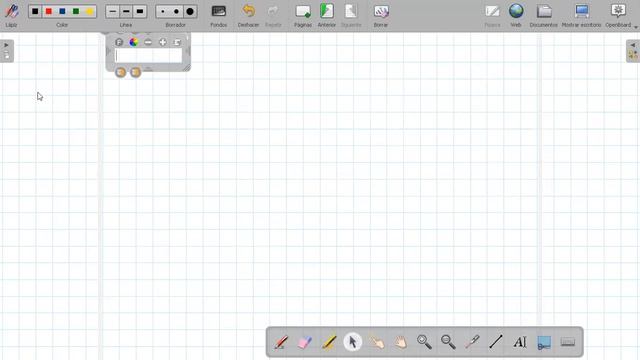Open the Lápiz stylus palette toggle

coord(11,15)
